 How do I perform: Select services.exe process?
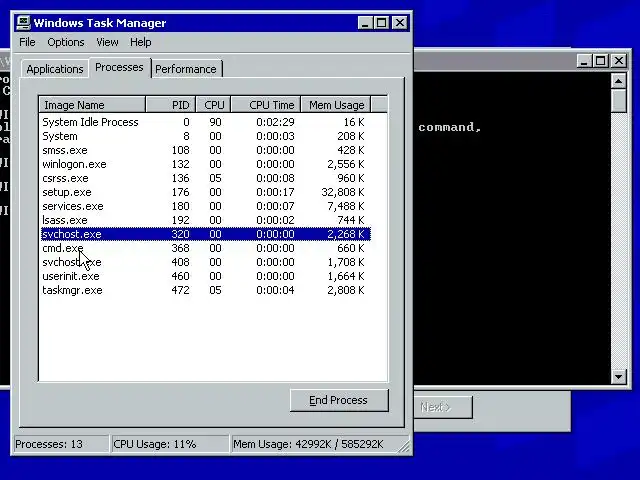click(x=206, y=206)
